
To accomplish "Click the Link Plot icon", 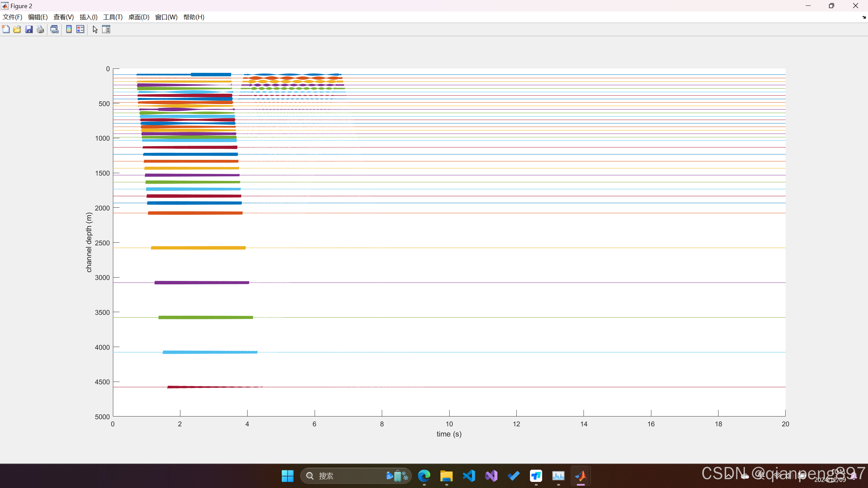I will click(54, 29).
